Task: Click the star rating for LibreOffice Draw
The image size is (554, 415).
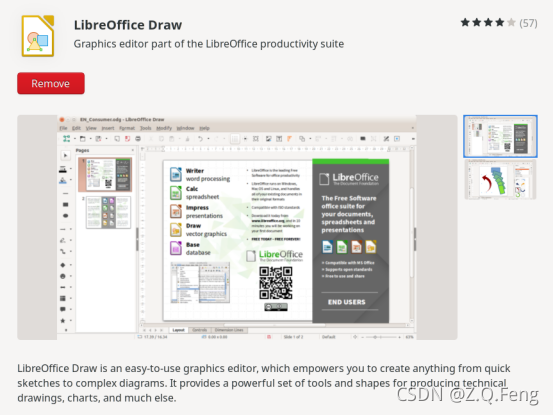Action: 488,23
